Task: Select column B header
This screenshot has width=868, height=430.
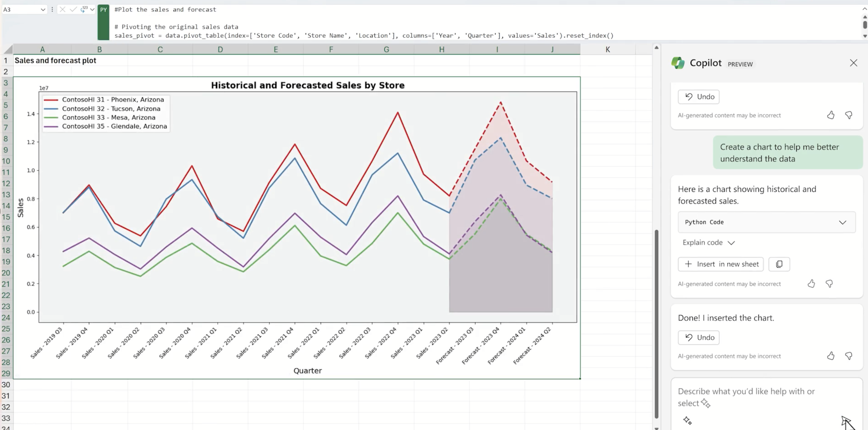Action: click(99, 50)
